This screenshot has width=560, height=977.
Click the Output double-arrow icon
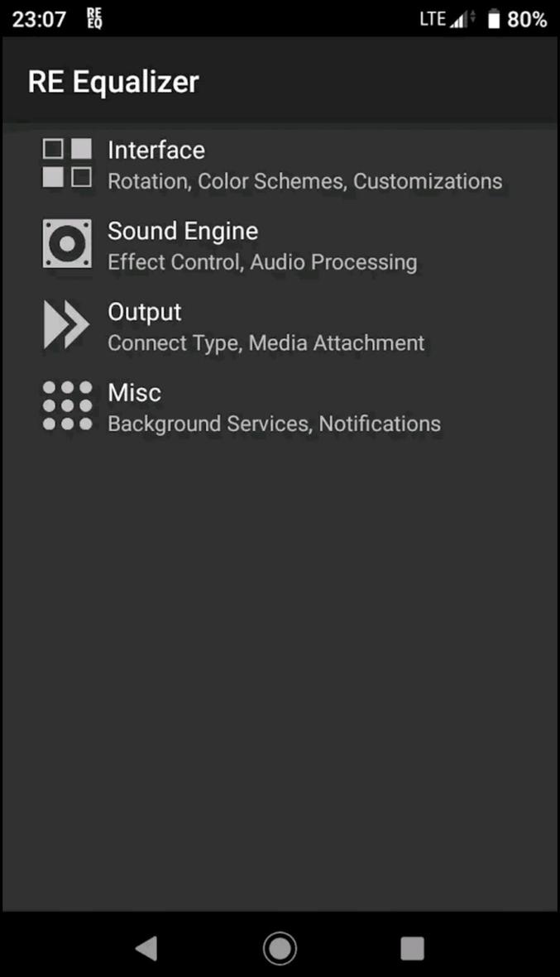point(66,324)
